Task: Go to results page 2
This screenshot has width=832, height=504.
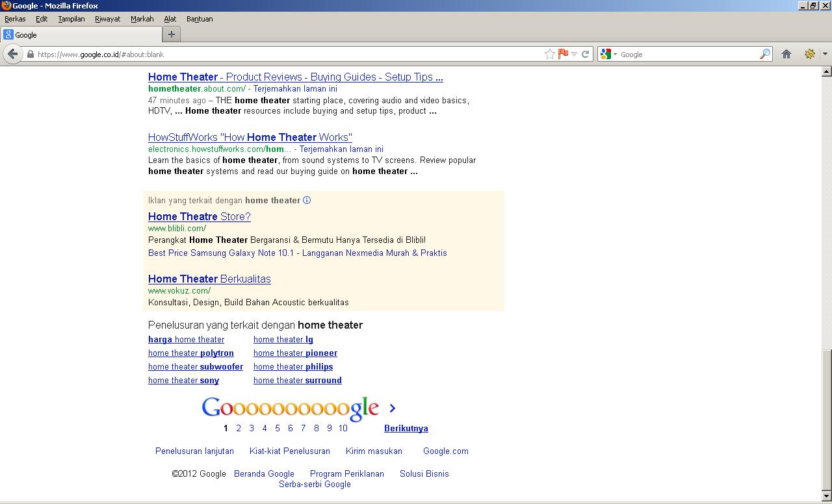Action: (x=239, y=428)
